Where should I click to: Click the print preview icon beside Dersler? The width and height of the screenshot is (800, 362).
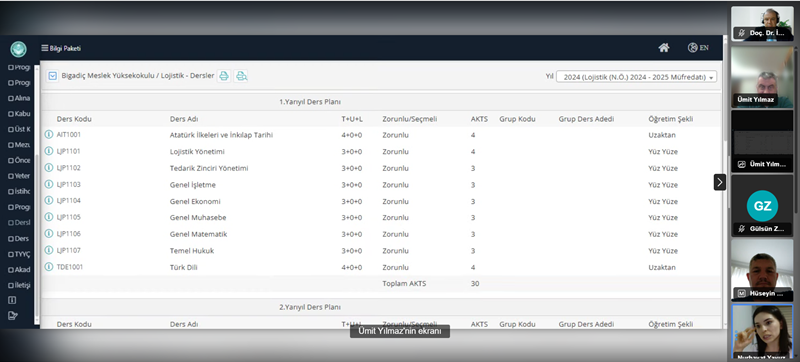[241, 76]
